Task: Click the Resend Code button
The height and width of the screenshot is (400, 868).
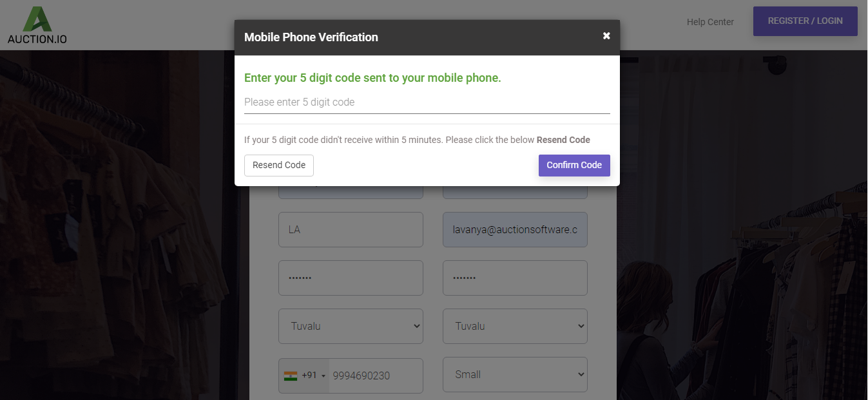Action: point(279,165)
